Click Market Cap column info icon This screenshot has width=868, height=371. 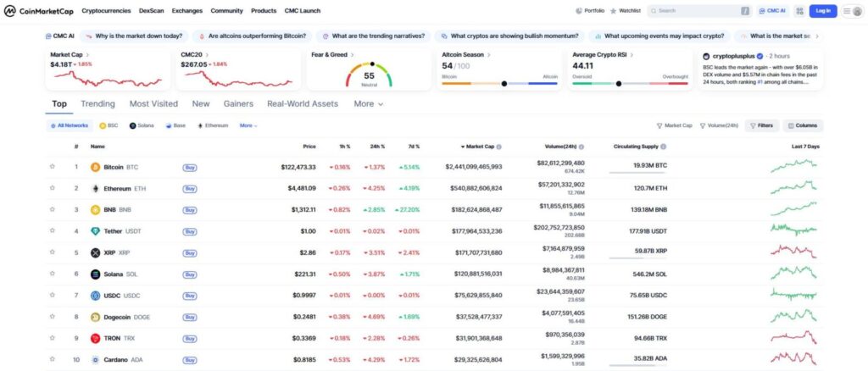click(x=498, y=147)
